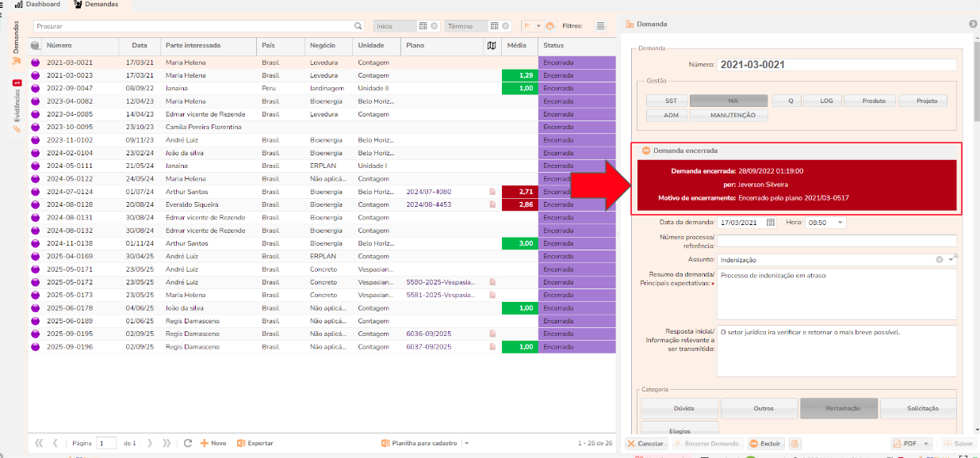Clear the Término date filter
This screenshot has height=458, width=980.
(506, 26)
